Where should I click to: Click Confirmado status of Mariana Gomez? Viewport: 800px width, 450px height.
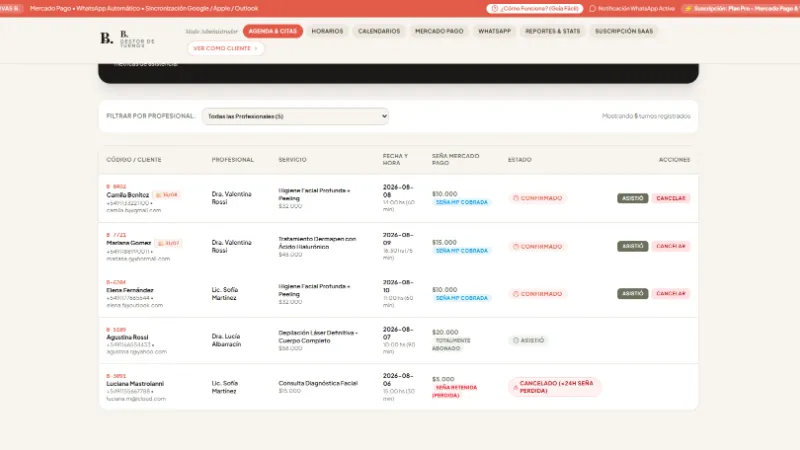pyautogui.click(x=537, y=246)
